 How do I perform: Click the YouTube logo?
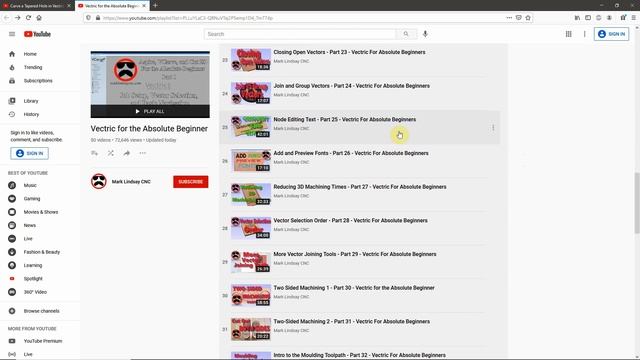tap(37, 34)
